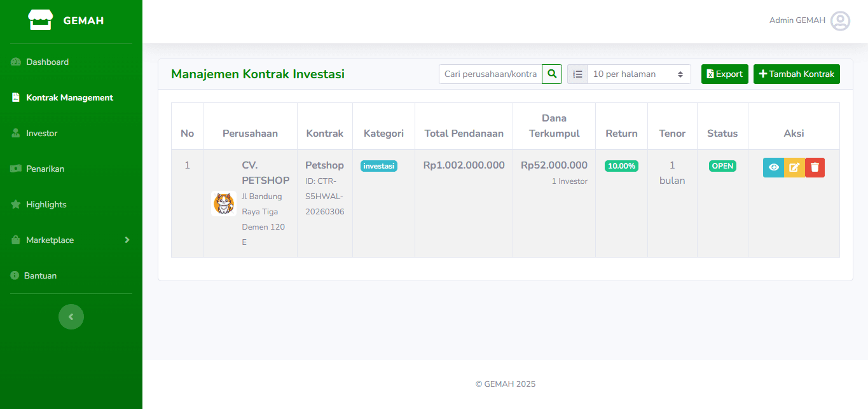Delete the Petshop contract with trash icon
This screenshot has height=409, width=868.
[815, 167]
